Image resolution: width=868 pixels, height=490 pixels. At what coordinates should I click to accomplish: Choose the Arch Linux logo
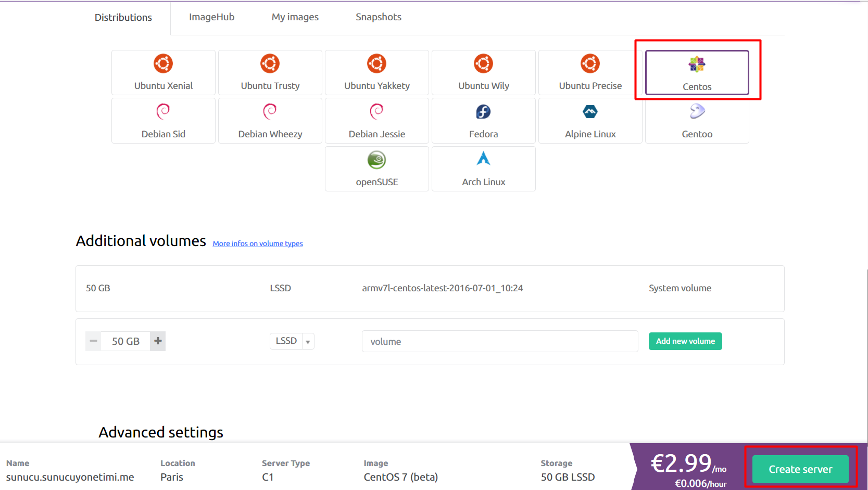(x=484, y=158)
